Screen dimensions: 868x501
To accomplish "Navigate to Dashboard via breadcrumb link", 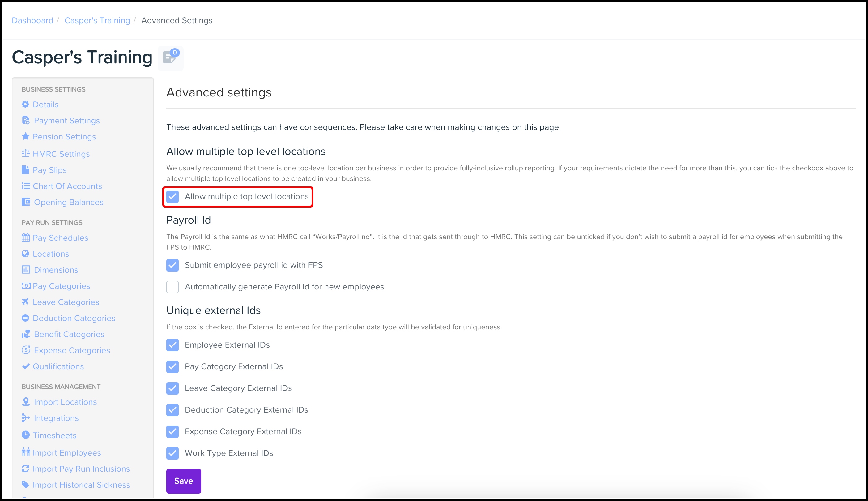I will (33, 20).
